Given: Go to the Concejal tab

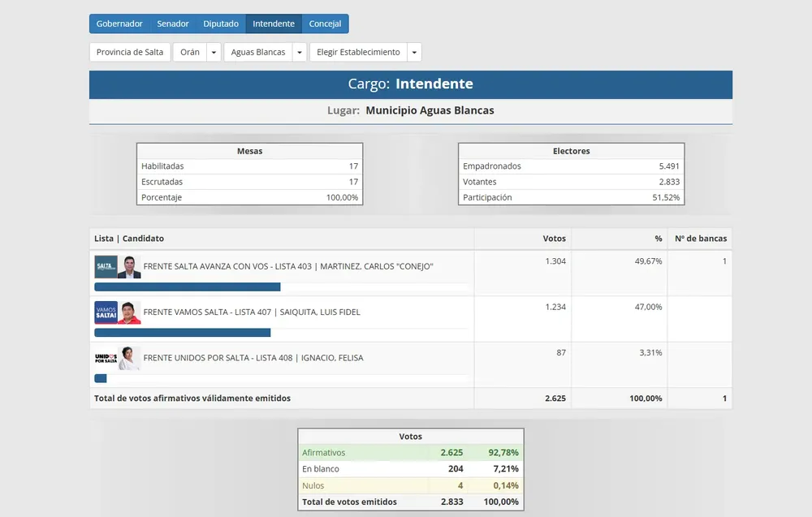Looking at the screenshot, I should 325,24.
